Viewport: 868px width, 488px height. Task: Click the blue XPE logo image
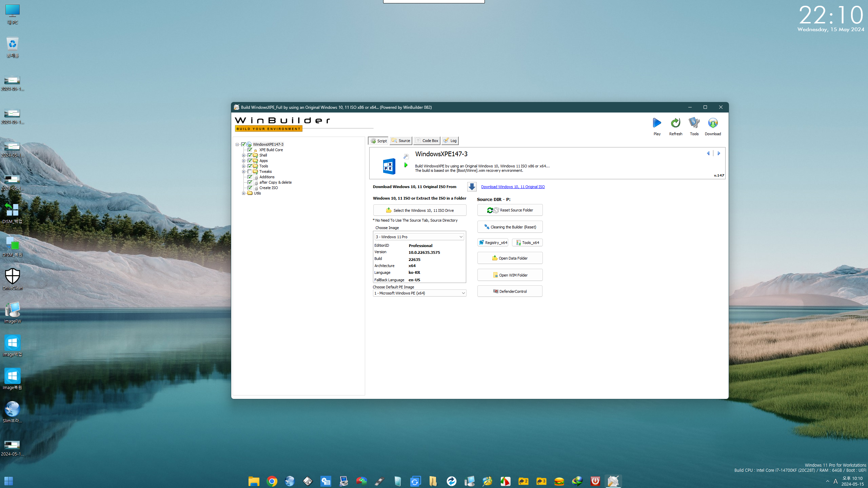(389, 166)
